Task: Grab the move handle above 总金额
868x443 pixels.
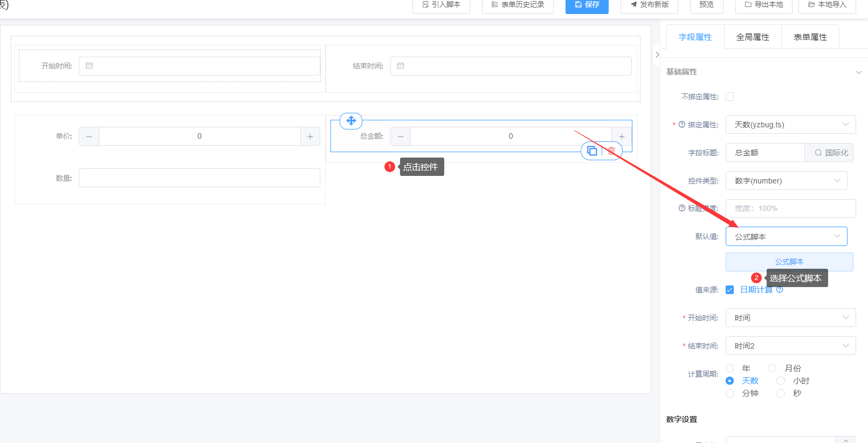Action: (351, 120)
